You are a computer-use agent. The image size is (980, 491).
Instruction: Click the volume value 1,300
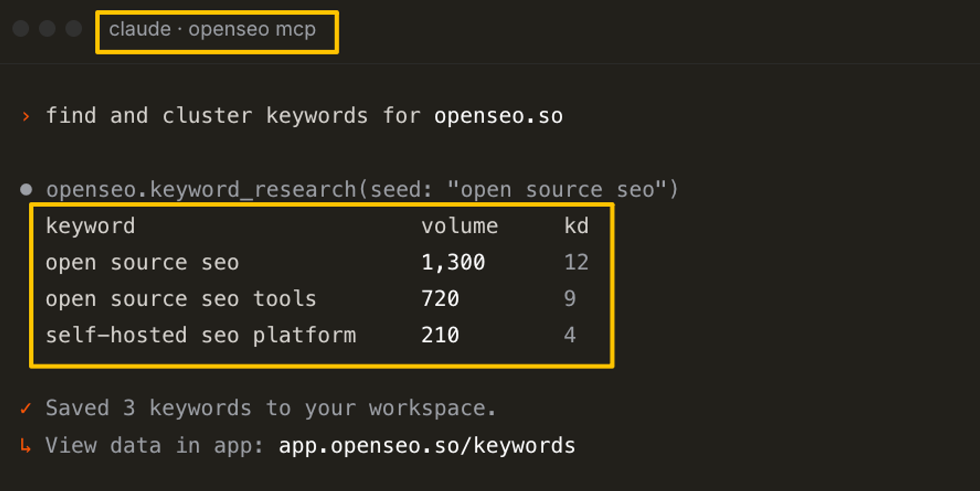(x=453, y=263)
